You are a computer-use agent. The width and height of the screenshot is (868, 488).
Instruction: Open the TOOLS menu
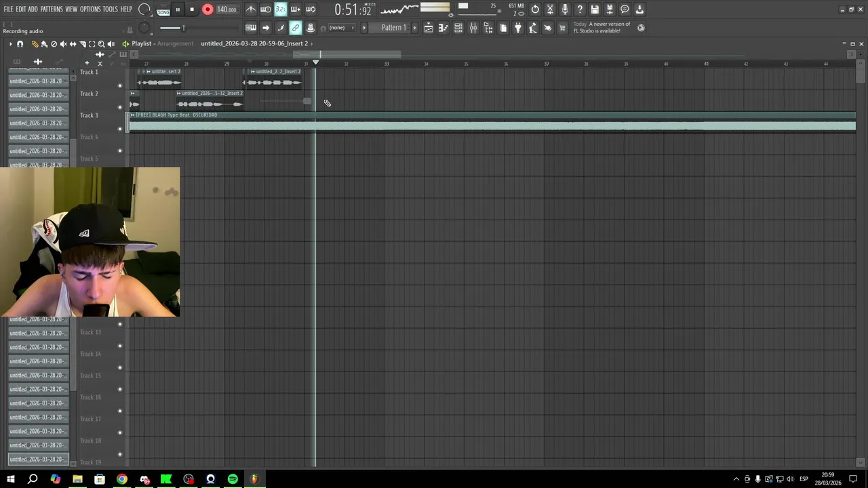click(110, 9)
